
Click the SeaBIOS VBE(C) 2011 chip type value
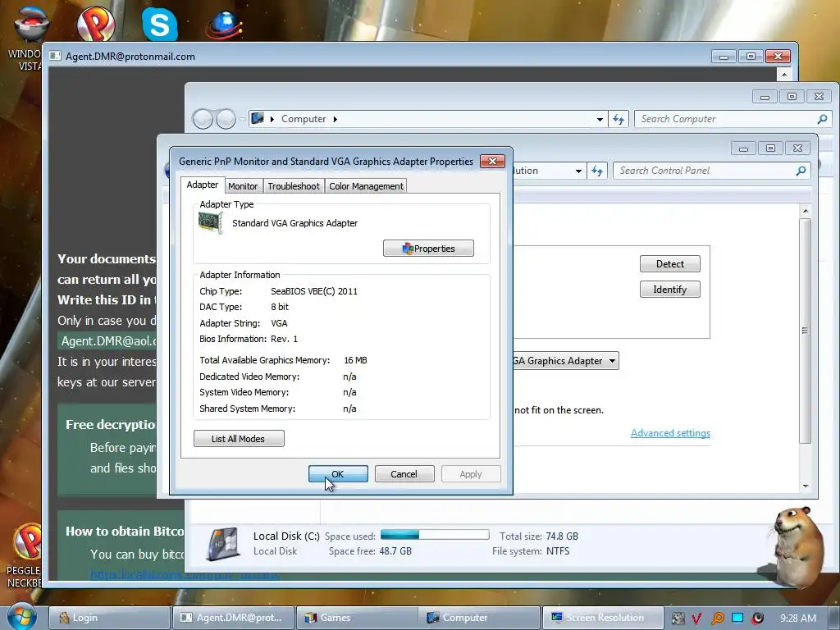(314, 291)
